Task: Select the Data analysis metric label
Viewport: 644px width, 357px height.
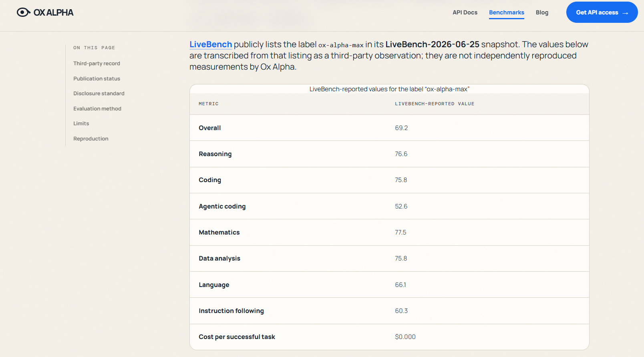Action: pos(219,259)
